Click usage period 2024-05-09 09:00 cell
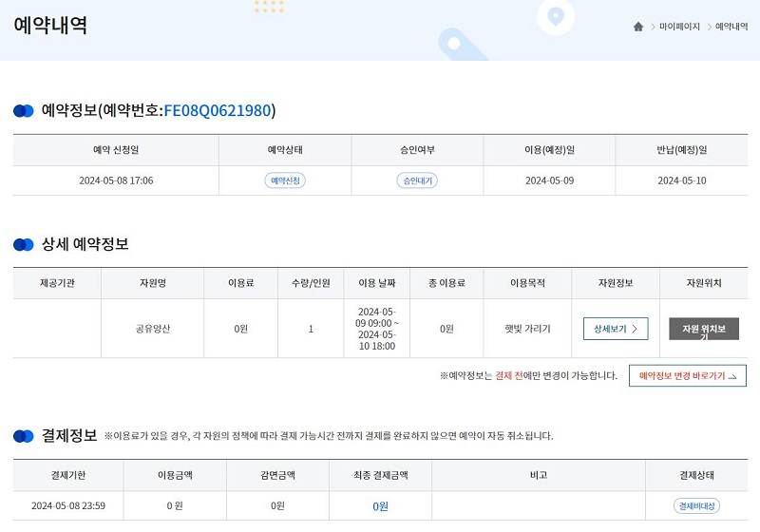Viewport: 760px width, 532px height. click(x=377, y=329)
